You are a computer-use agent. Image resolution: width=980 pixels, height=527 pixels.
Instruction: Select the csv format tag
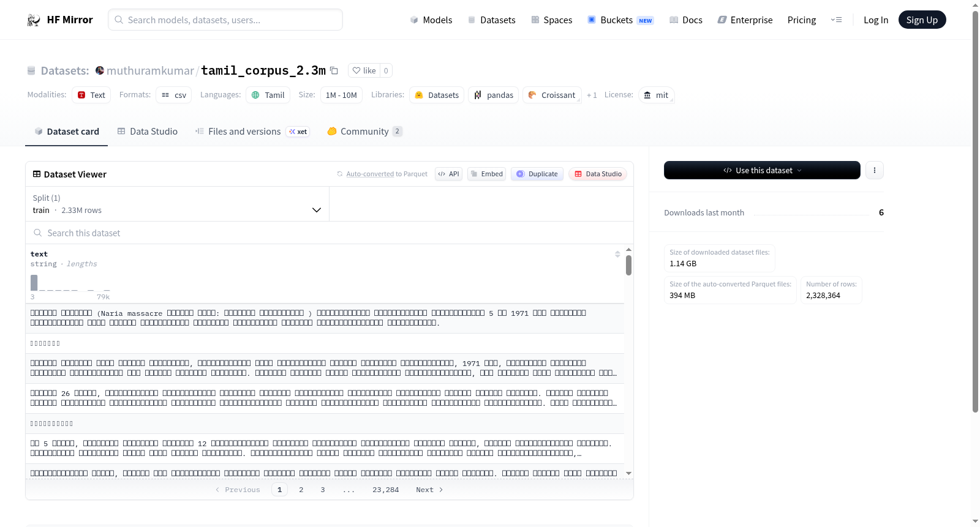point(173,95)
